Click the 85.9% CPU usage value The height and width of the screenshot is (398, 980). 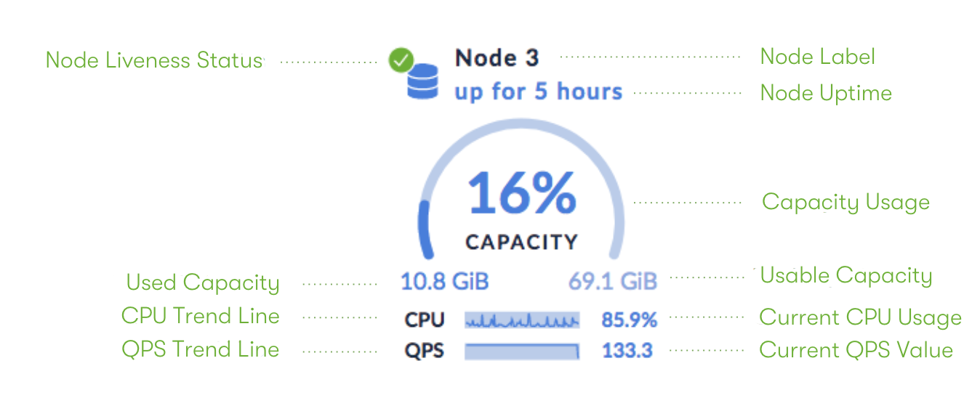click(x=630, y=320)
